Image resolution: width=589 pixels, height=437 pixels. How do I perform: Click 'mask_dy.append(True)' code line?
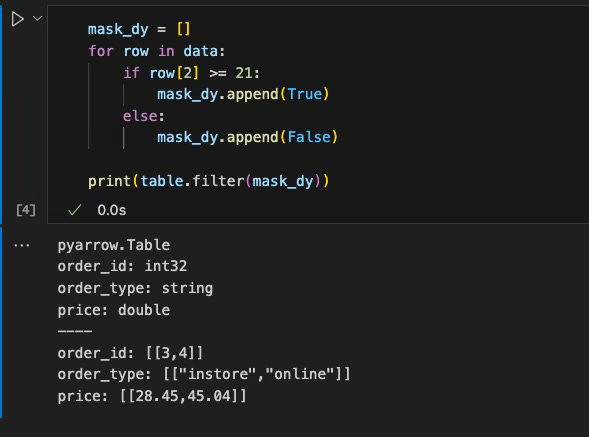coord(243,94)
